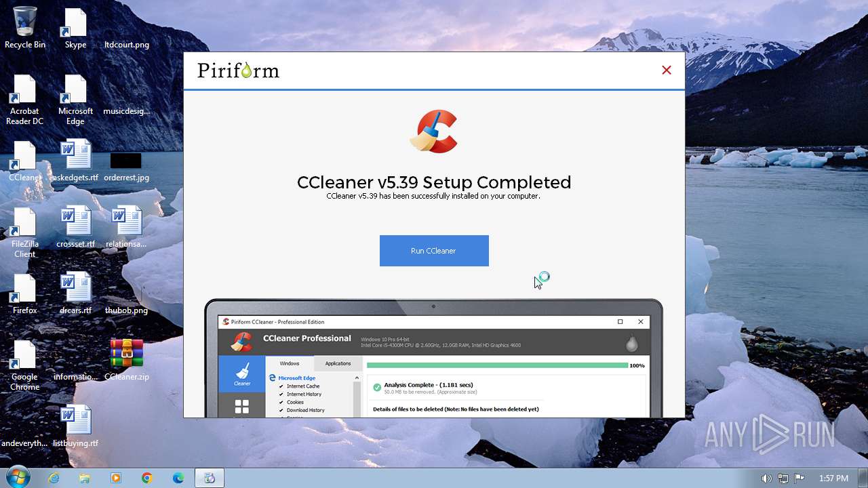
Task: Open the volume control in system tray
Action: pyautogui.click(x=766, y=478)
